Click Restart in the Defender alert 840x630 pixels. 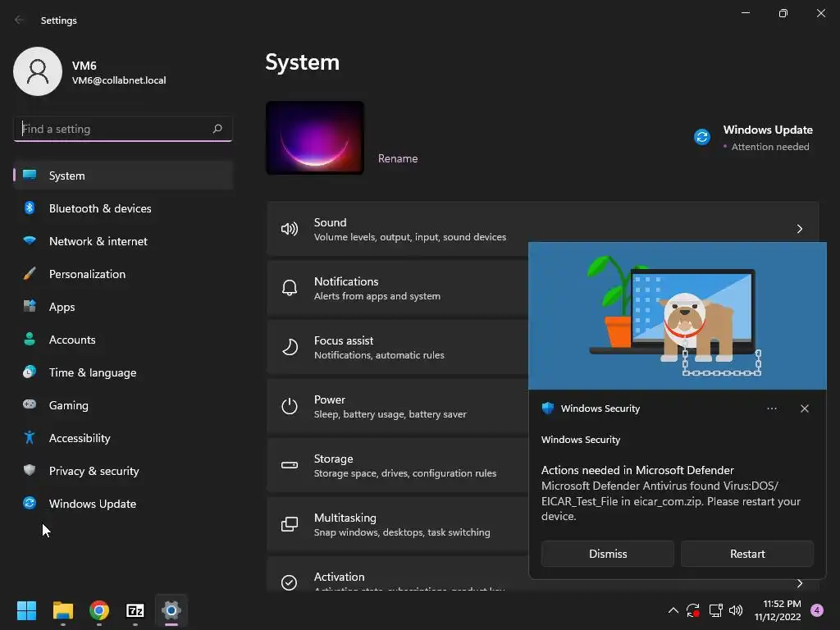pos(747,554)
